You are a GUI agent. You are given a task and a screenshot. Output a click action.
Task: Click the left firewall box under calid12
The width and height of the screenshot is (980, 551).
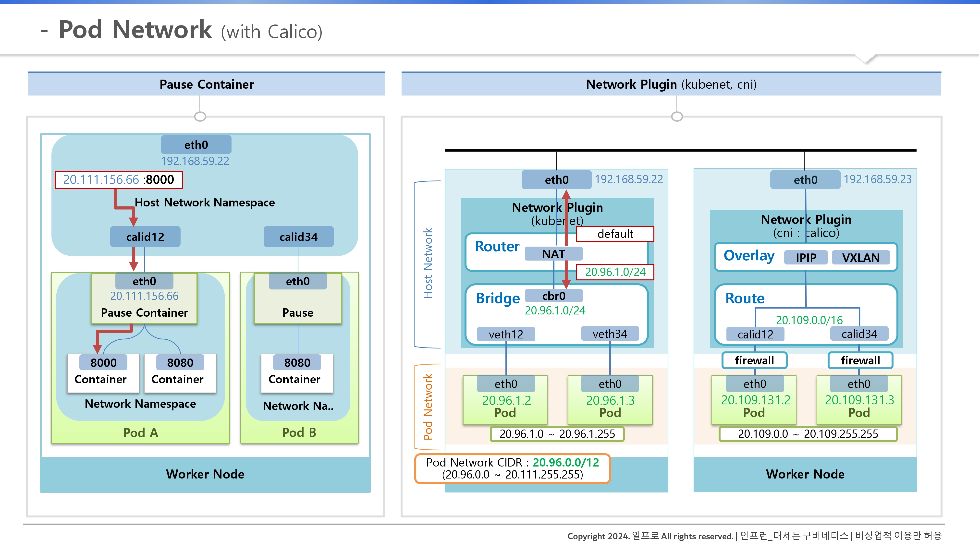pyautogui.click(x=754, y=360)
